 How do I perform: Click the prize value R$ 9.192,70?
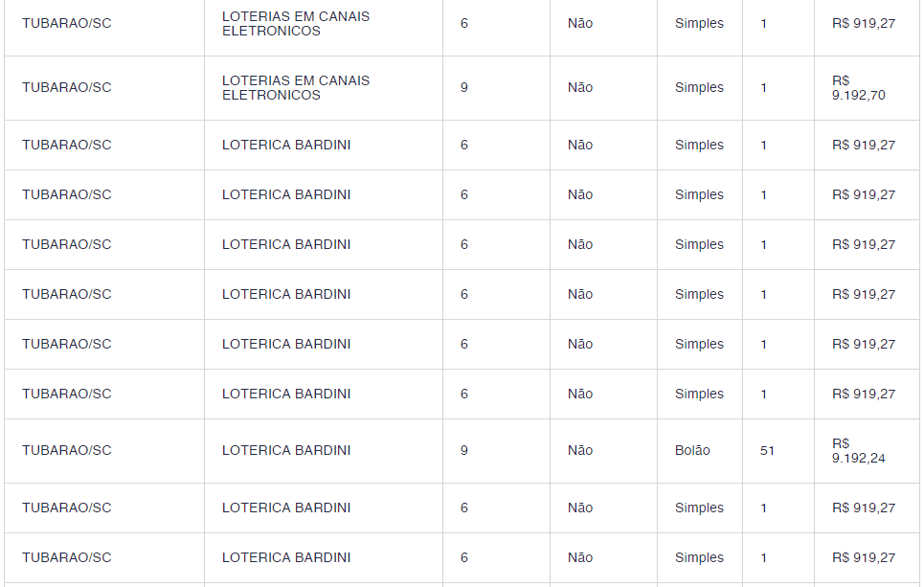(x=858, y=88)
